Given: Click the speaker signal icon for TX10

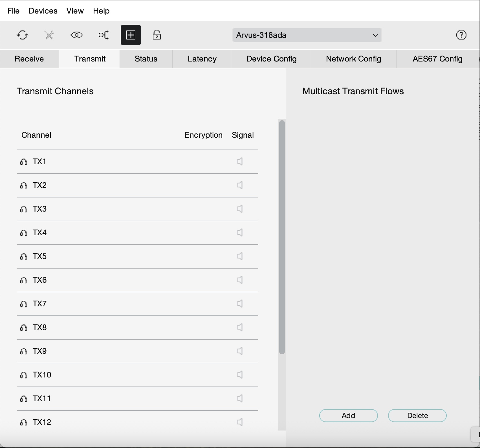Looking at the screenshot, I should 240,375.
